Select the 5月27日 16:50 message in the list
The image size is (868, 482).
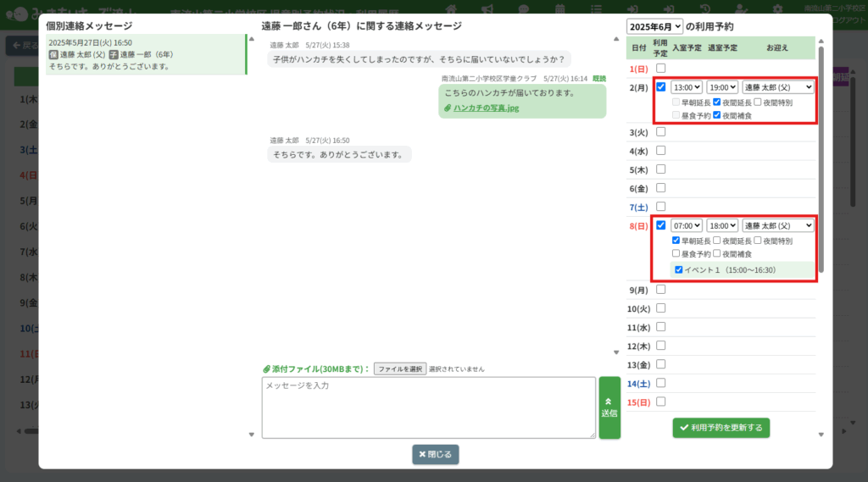pos(145,54)
